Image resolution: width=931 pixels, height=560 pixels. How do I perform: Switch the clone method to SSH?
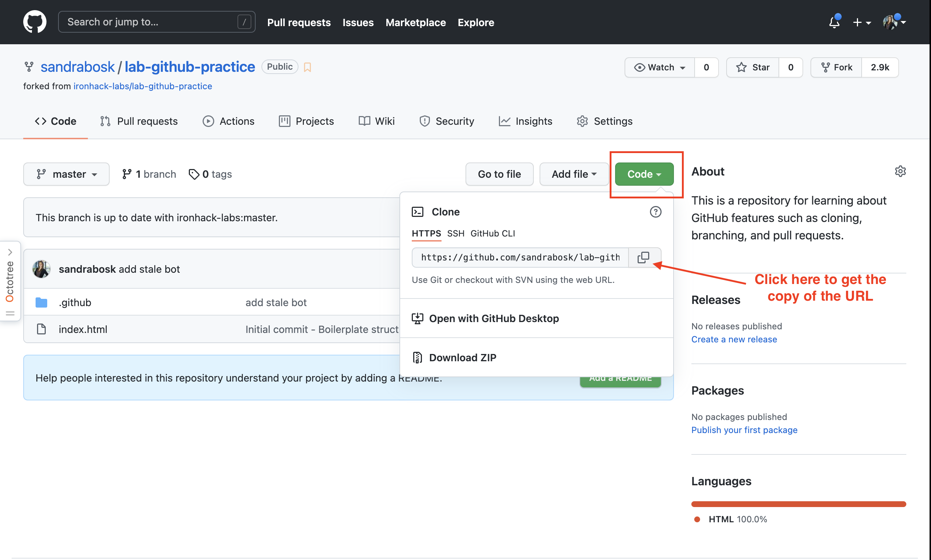tap(455, 233)
